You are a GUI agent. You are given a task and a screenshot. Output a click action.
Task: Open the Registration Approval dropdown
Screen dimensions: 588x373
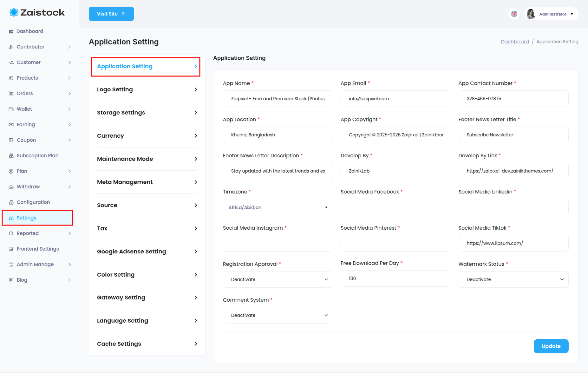tap(278, 279)
